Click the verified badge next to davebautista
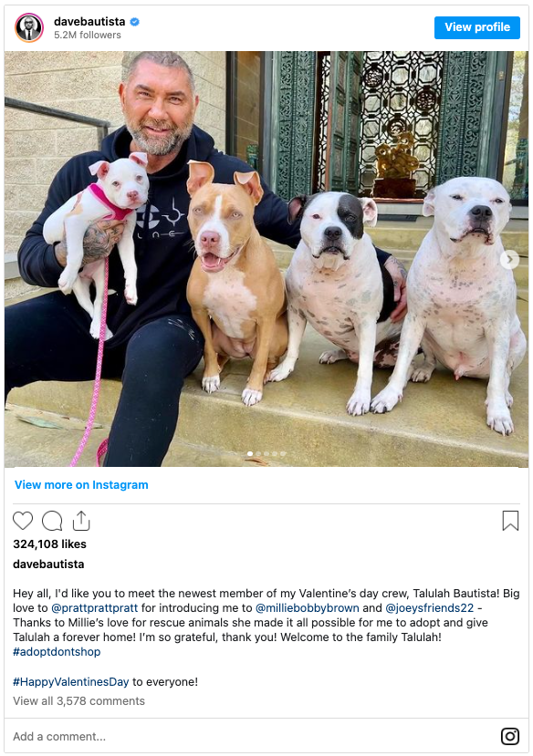Screen dimensions: 533x756 click(135, 22)
